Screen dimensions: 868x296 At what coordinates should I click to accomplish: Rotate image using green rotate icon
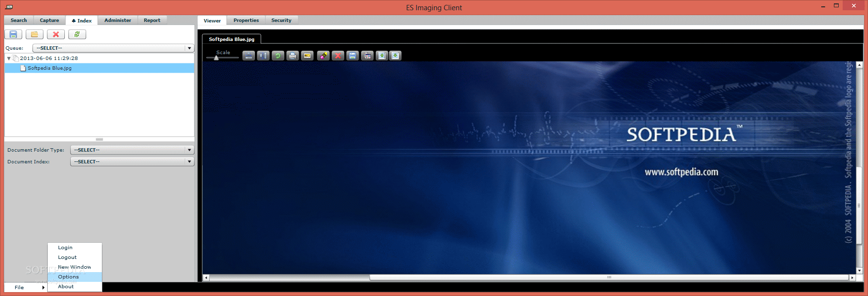(x=278, y=56)
